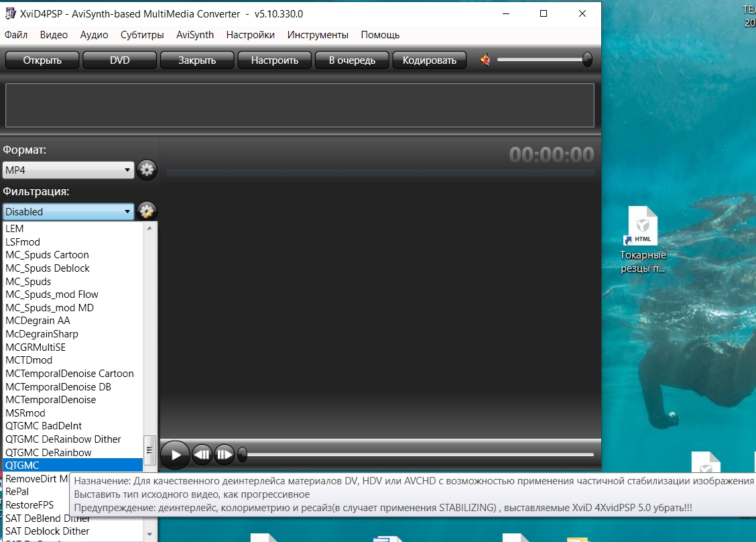Click the volume slider track

pyautogui.click(x=540, y=60)
